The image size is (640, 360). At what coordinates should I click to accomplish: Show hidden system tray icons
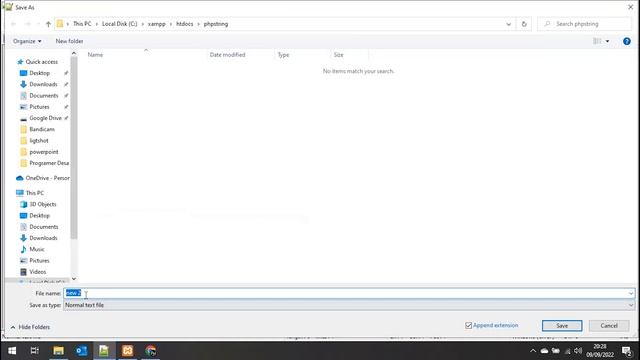click(533, 351)
